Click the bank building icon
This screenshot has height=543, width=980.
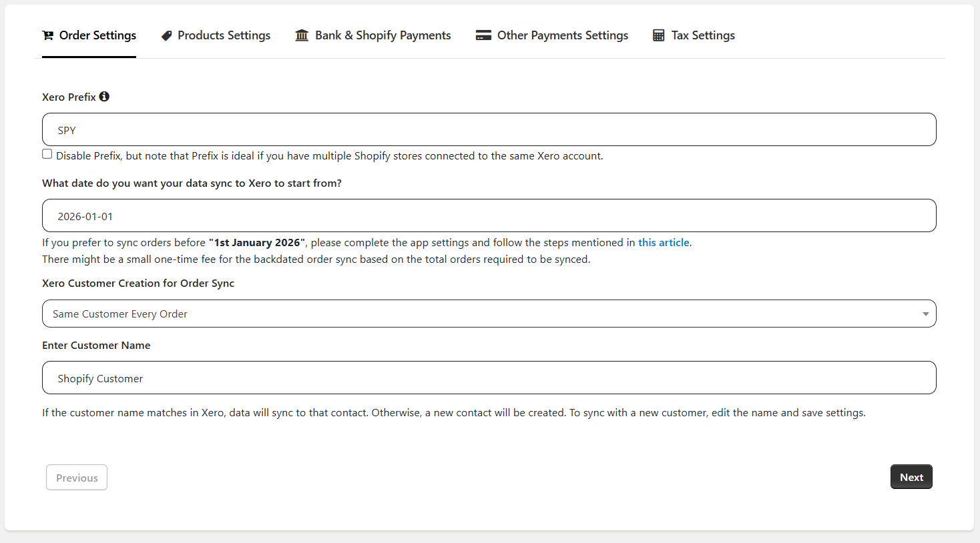[302, 35]
